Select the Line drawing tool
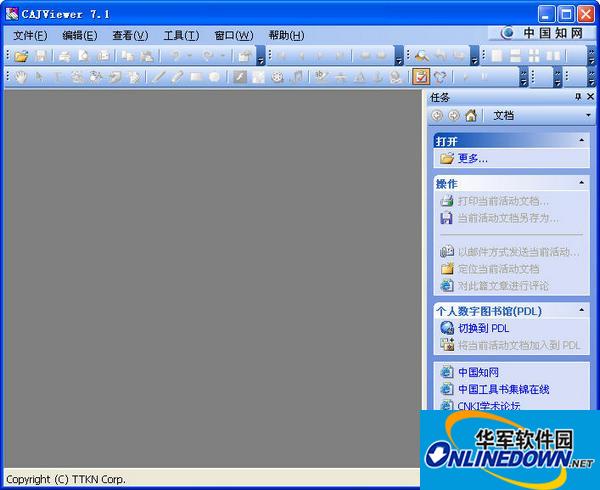600x490 pixels. pyautogui.click(x=158, y=77)
